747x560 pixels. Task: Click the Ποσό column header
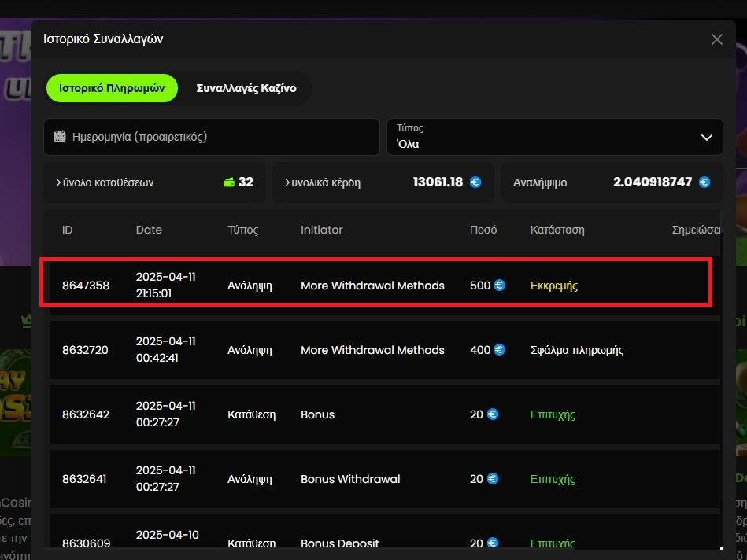483,230
